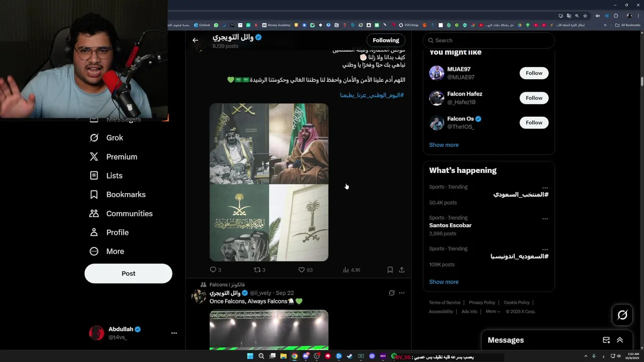Screen dimensions: 644x362
Task: Click the Post button
Action: 128,274
